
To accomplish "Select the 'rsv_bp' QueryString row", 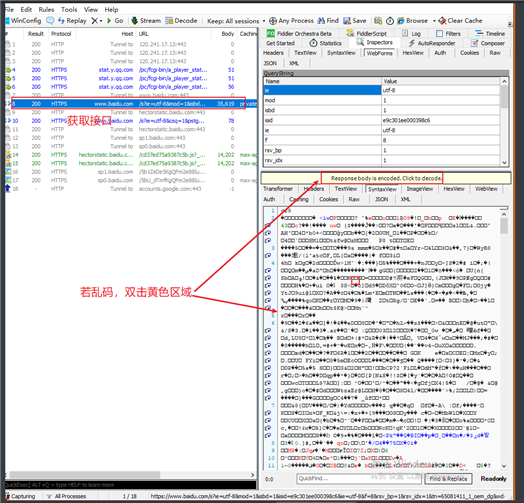I will pos(382,150).
